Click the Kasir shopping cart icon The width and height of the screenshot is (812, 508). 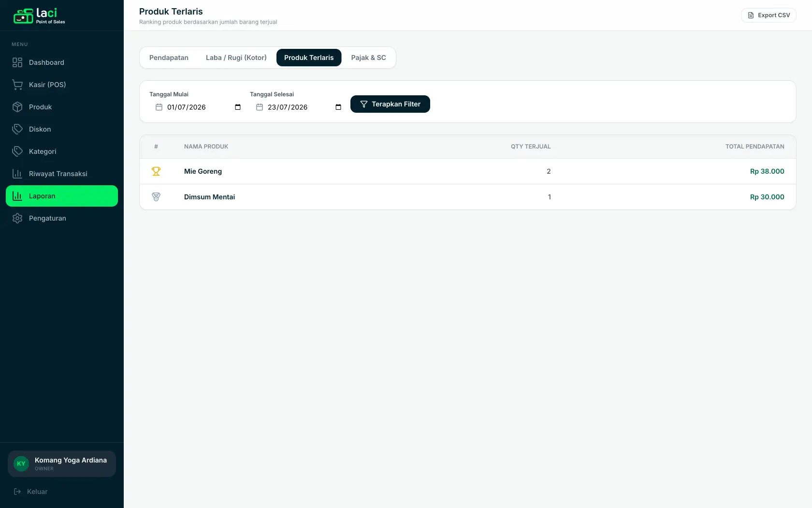[17, 85]
